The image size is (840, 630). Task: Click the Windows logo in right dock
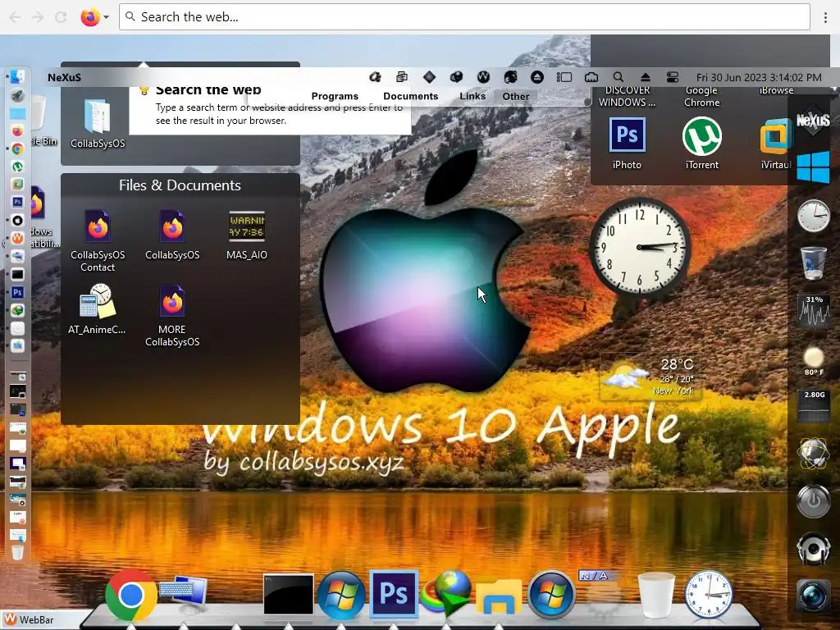(813, 167)
